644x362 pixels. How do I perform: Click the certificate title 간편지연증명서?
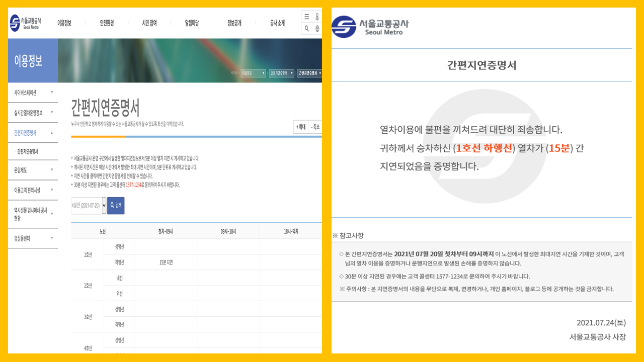click(482, 65)
